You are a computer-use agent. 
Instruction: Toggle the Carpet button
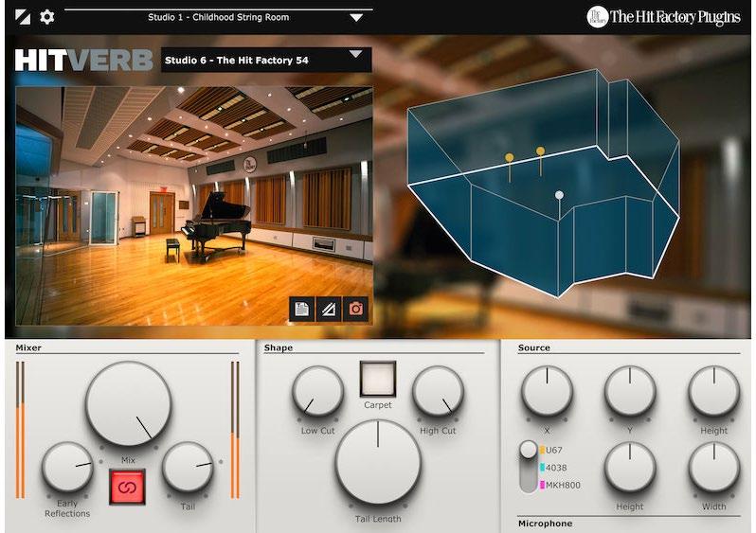click(378, 379)
